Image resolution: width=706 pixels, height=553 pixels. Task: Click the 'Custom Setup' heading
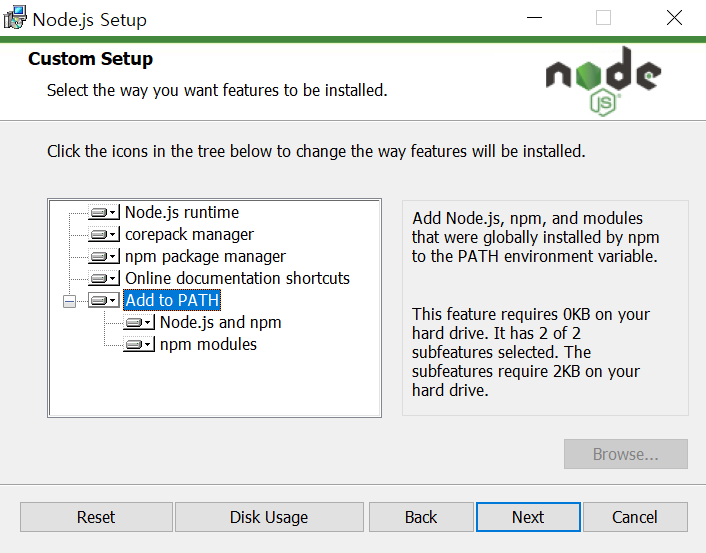pyautogui.click(x=91, y=59)
